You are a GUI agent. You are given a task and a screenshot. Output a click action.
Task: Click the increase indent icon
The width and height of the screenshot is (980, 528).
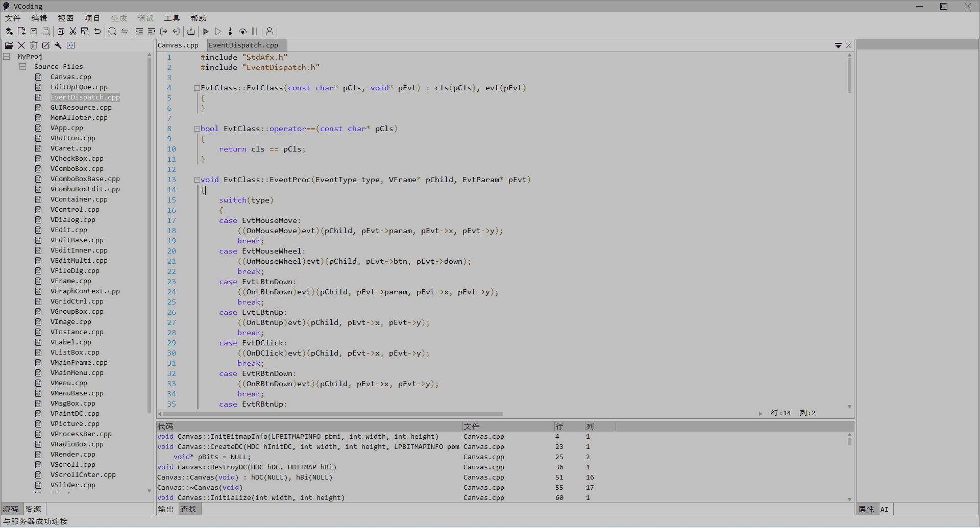pos(139,31)
